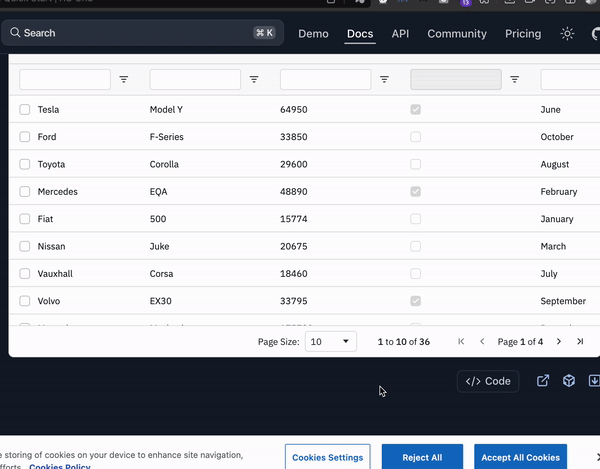Click the Vauxhall cell

click(x=55, y=274)
